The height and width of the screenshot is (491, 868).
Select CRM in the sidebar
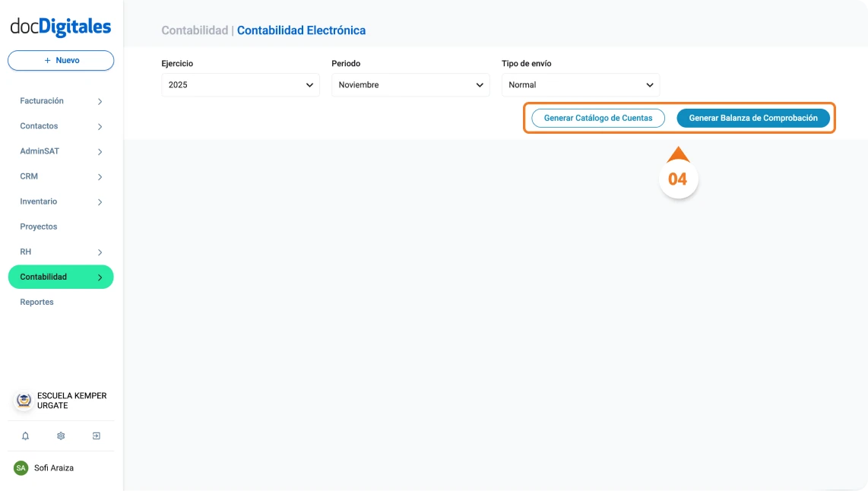[29, 176]
